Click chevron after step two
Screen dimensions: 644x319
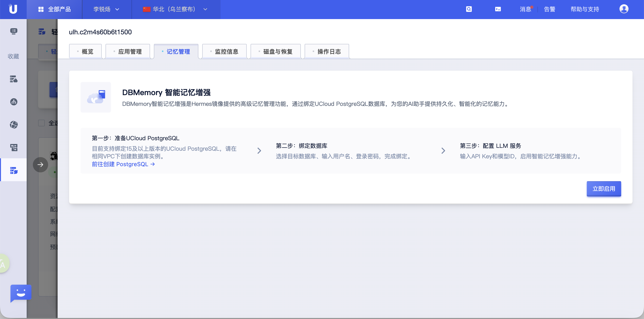(x=443, y=151)
